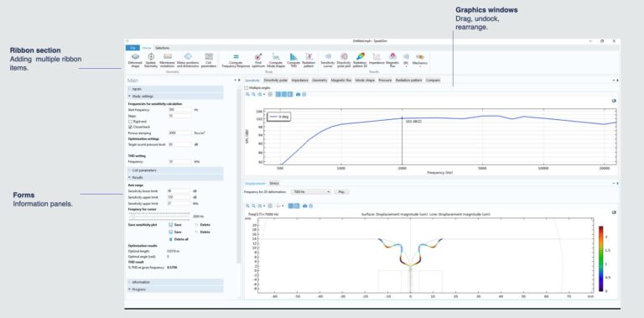
Task: Uncheck the Closed back option
Action: point(130,128)
